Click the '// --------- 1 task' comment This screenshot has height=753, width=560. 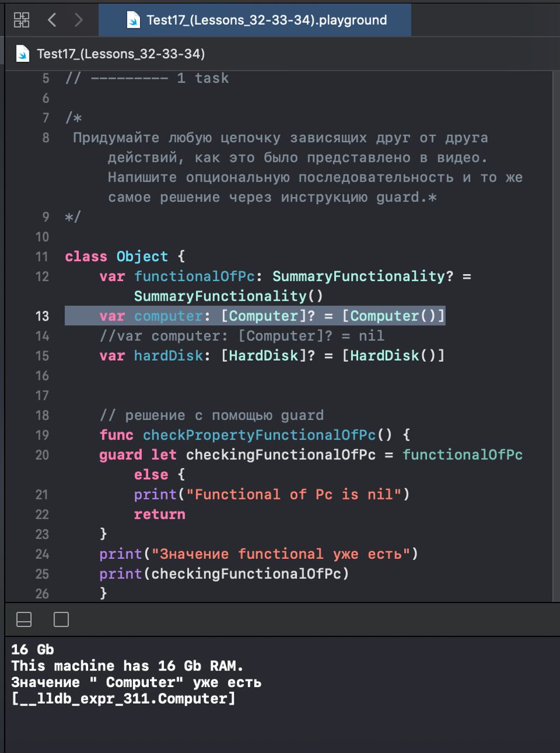[x=147, y=78]
